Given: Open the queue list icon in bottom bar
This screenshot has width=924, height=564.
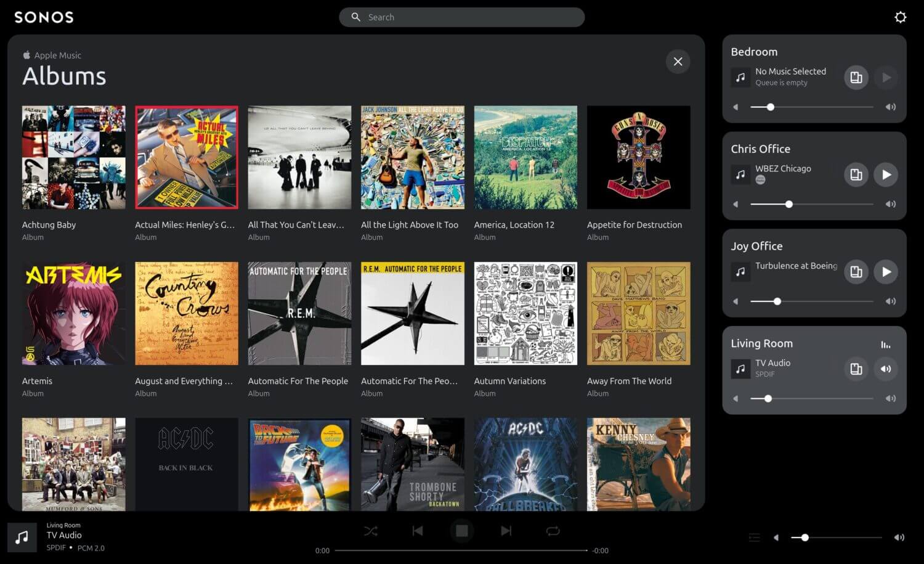Looking at the screenshot, I should [755, 537].
